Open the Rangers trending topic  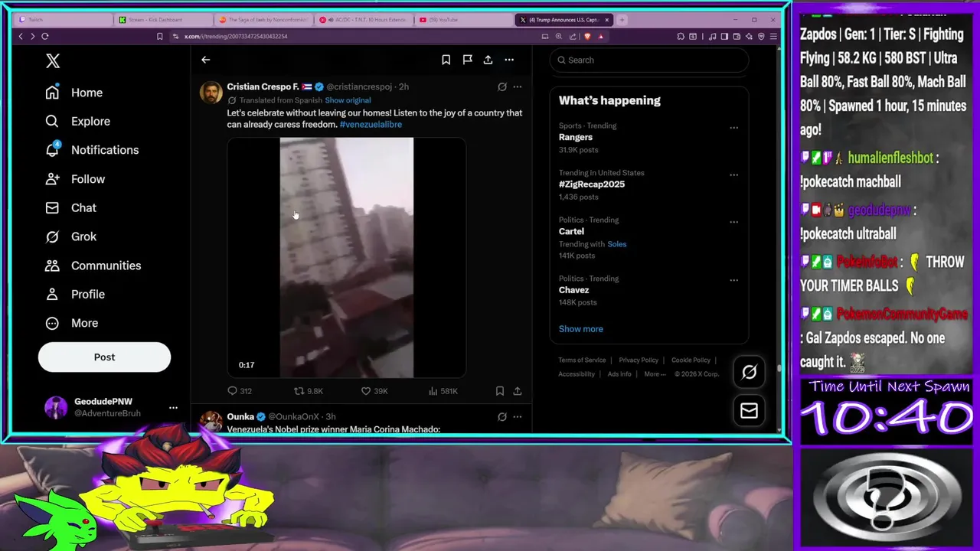point(576,137)
